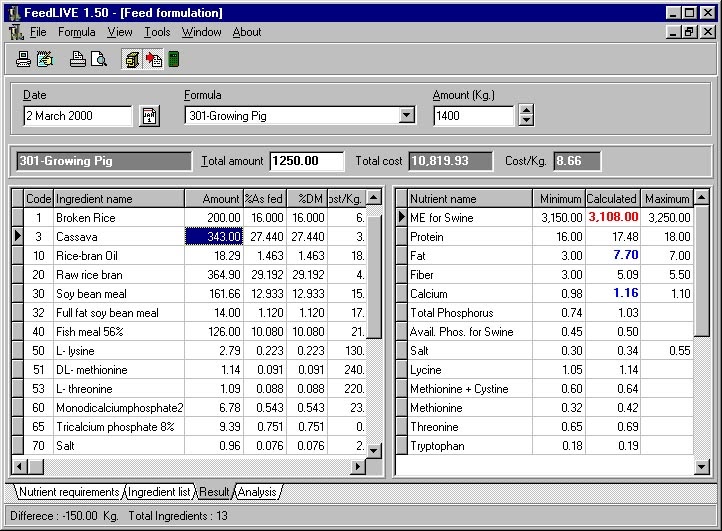Click the red arrow document toolbar icon
The height and width of the screenshot is (531, 722).
click(x=153, y=59)
